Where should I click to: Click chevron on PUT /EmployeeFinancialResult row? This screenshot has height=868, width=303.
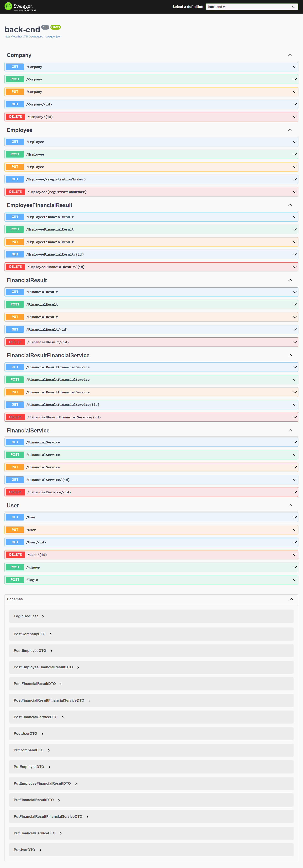click(x=295, y=242)
